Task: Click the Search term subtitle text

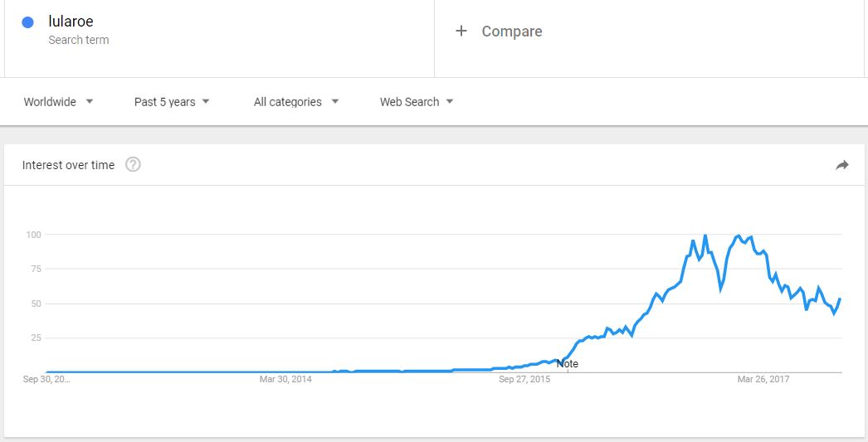Action: [79, 40]
